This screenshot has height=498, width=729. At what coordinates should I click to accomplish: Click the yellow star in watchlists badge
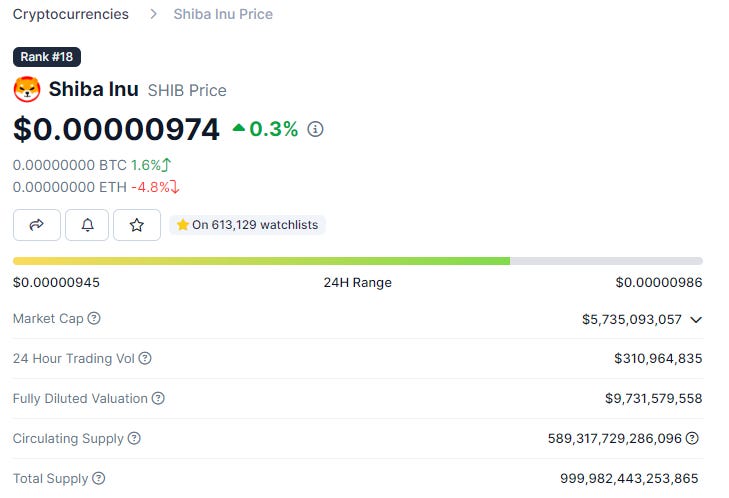coord(183,225)
